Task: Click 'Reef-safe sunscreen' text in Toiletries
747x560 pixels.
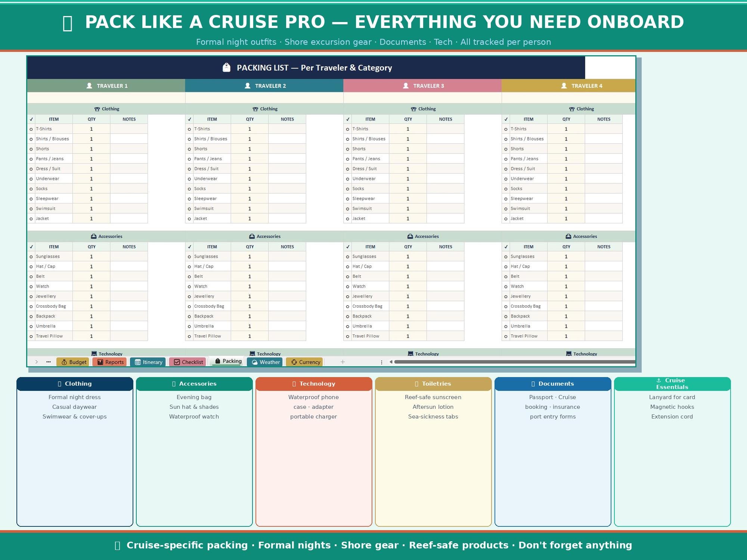Action: [433, 397]
